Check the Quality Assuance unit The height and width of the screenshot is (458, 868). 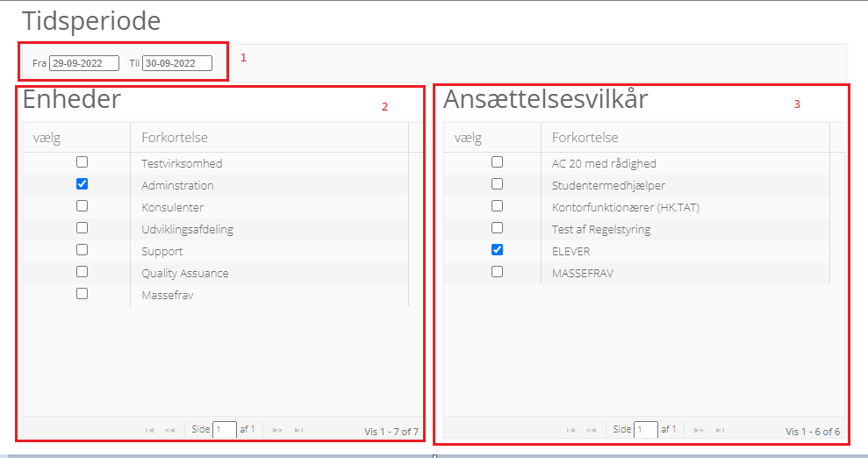82,272
